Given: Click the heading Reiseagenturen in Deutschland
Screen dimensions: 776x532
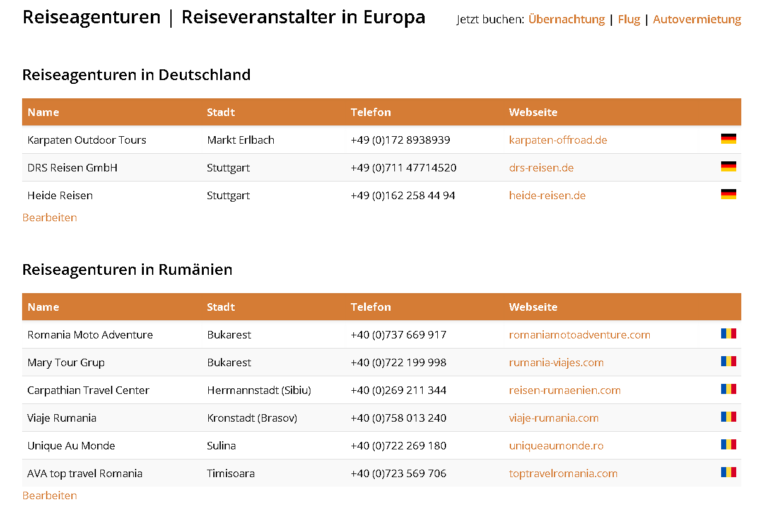Looking at the screenshot, I should (x=136, y=75).
